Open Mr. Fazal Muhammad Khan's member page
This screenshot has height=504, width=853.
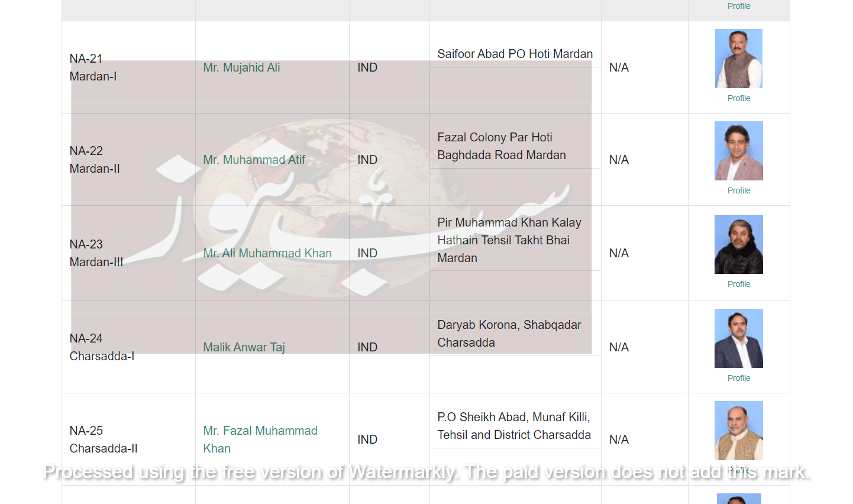pos(260,440)
